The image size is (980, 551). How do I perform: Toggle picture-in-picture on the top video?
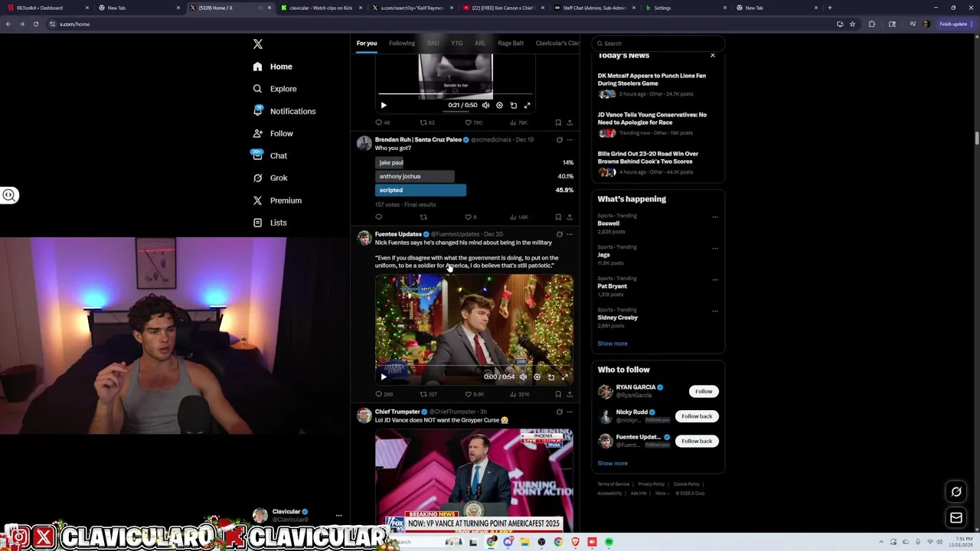[x=513, y=105]
